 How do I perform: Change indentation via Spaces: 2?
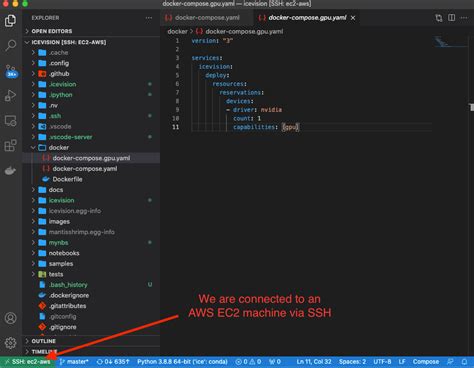click(x=352, y=362)
